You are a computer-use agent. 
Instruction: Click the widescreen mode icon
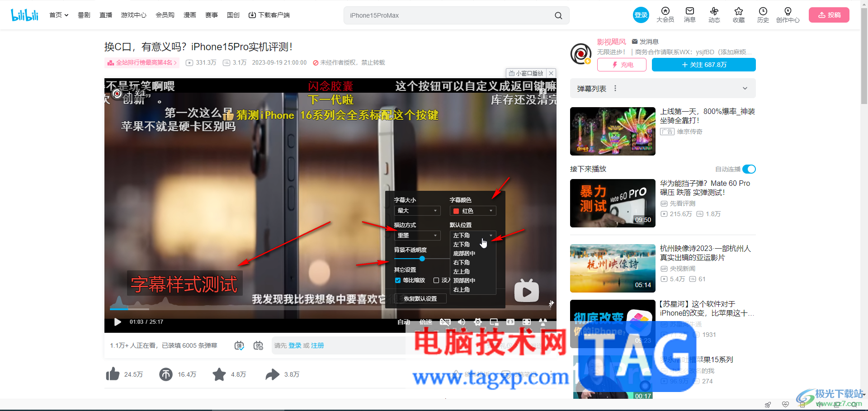510,322
